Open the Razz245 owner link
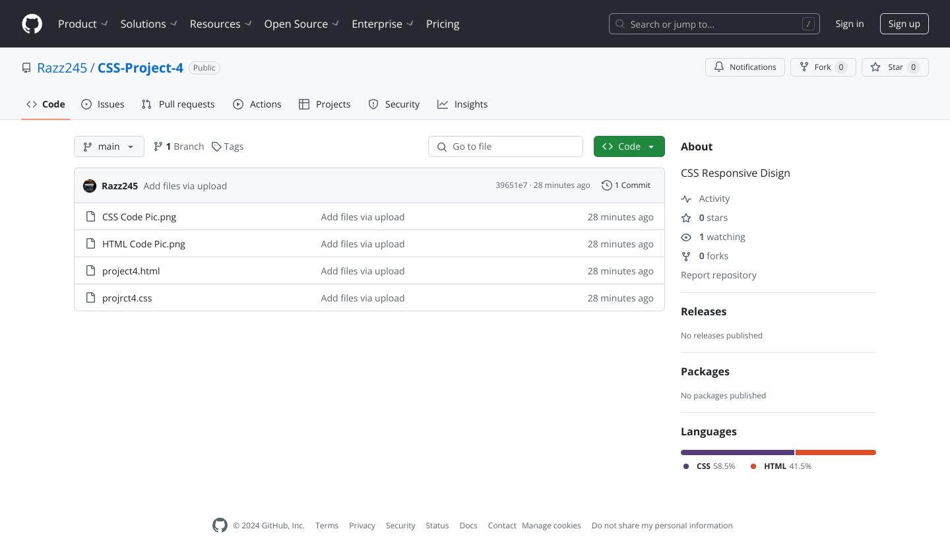The height and width of the screenshot is (560, 950). (62, 68)
